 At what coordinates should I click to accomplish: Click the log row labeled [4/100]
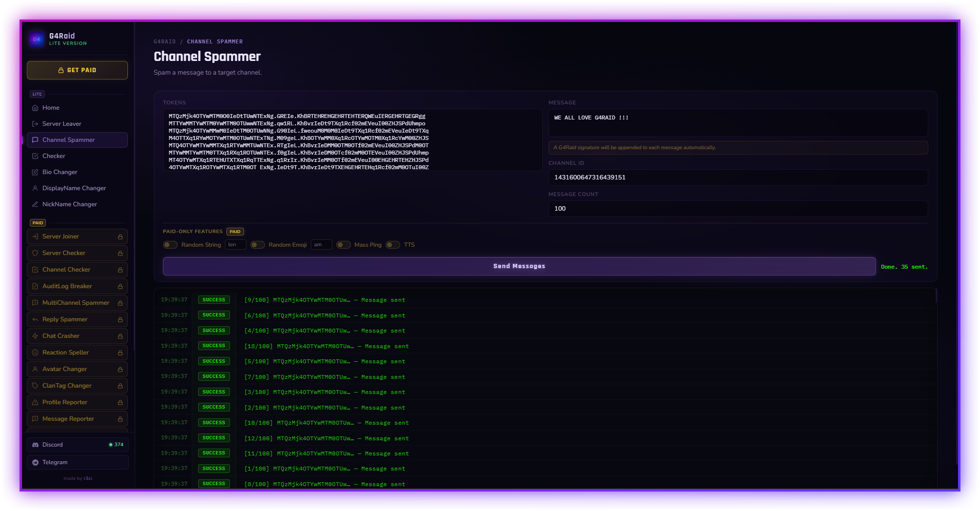pos(545,331)
